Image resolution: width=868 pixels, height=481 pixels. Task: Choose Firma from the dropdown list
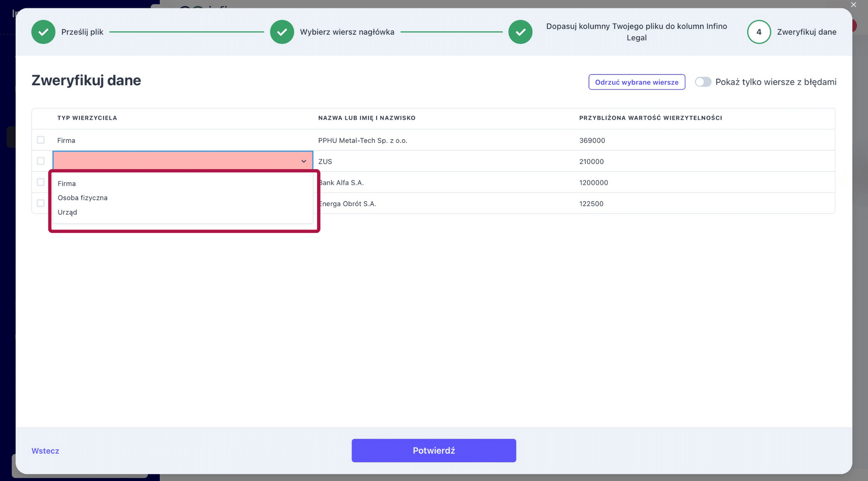tap(182, 184)
